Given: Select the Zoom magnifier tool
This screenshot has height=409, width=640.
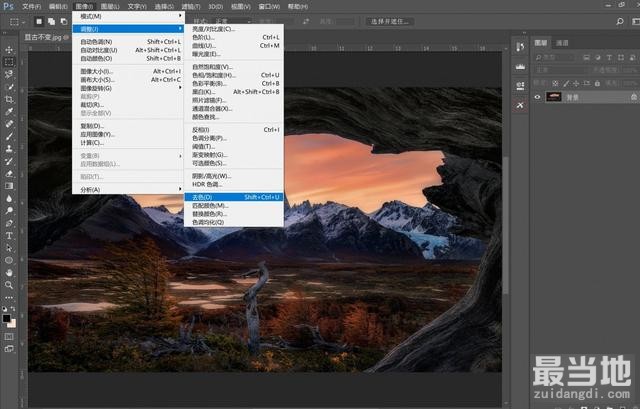Looking at the screenshot, I should [x=9, y=285].
